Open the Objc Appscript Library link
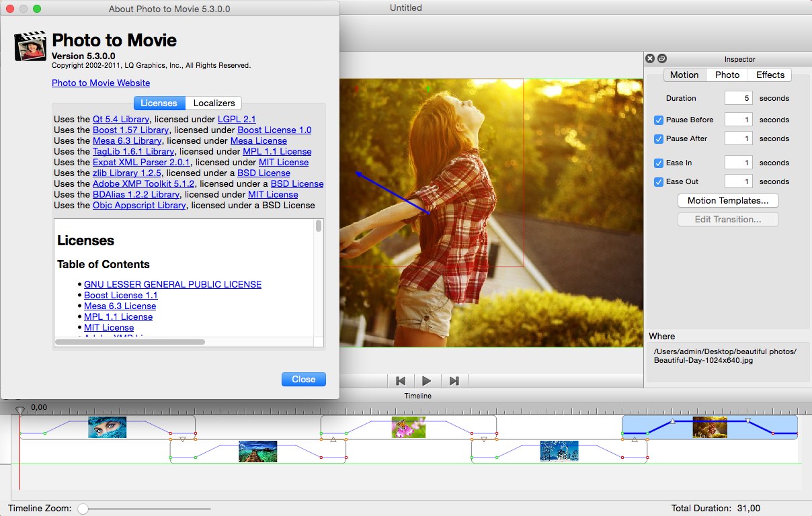This screenshot has height=516, width=812. pos(139,205)
